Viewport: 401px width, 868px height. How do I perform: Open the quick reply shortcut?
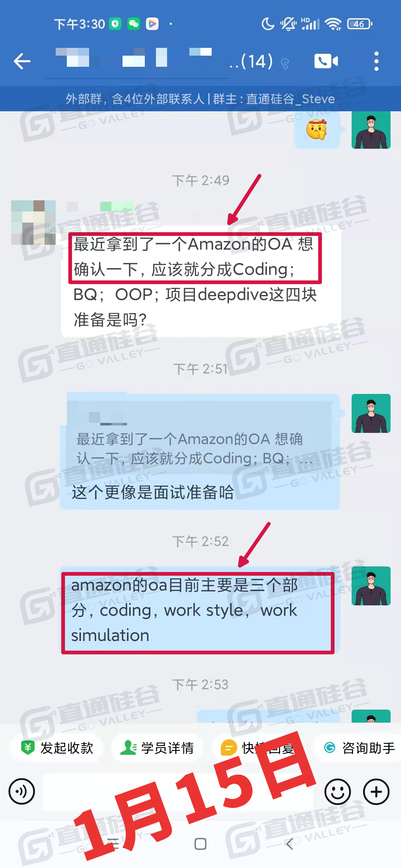258,748
